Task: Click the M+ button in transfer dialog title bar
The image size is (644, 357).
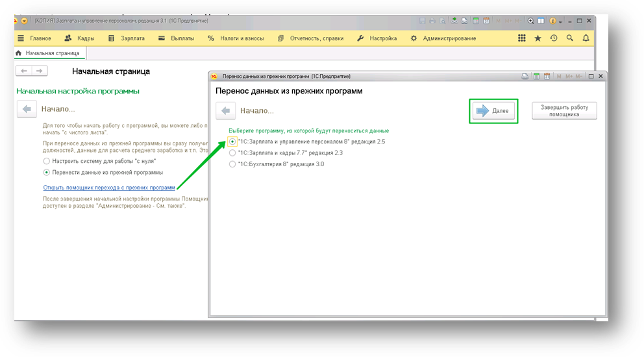Action: [569, 77]
